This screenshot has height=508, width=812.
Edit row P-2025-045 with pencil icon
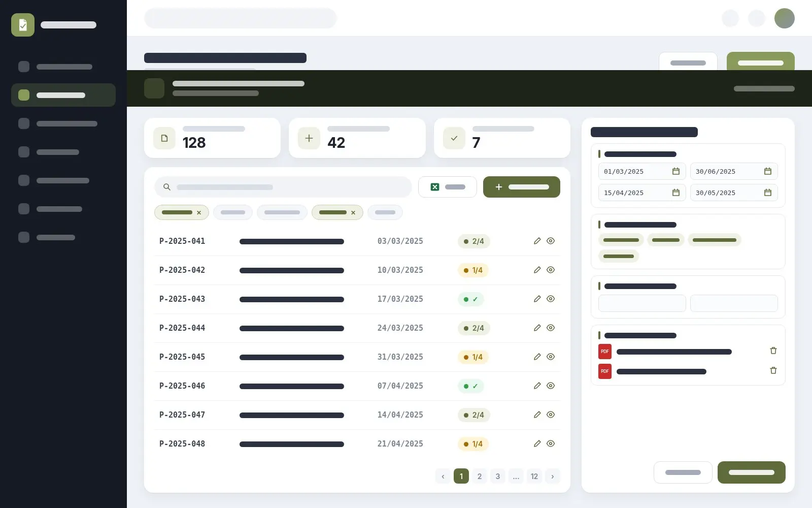tap(537, 357)
